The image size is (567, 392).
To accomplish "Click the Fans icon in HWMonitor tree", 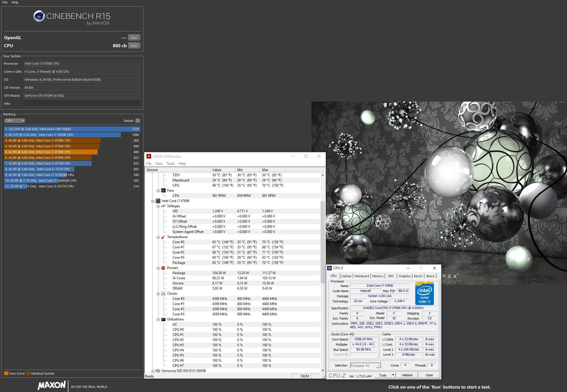I will (x=163, y=191).
